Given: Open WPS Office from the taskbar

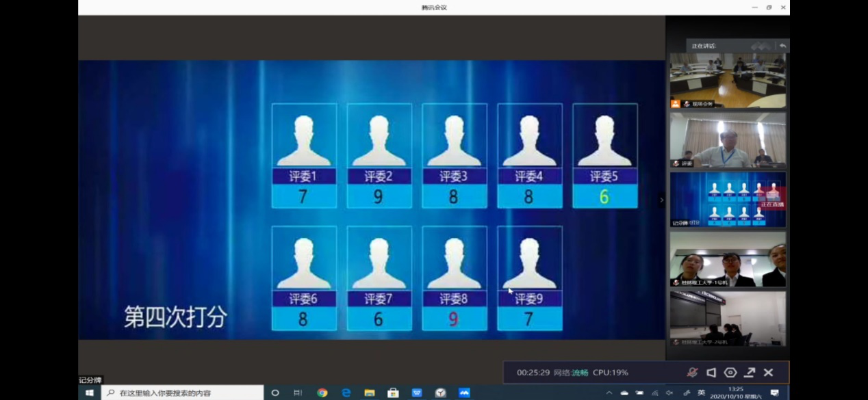Looking at the screenshot, I should (417, 393).
